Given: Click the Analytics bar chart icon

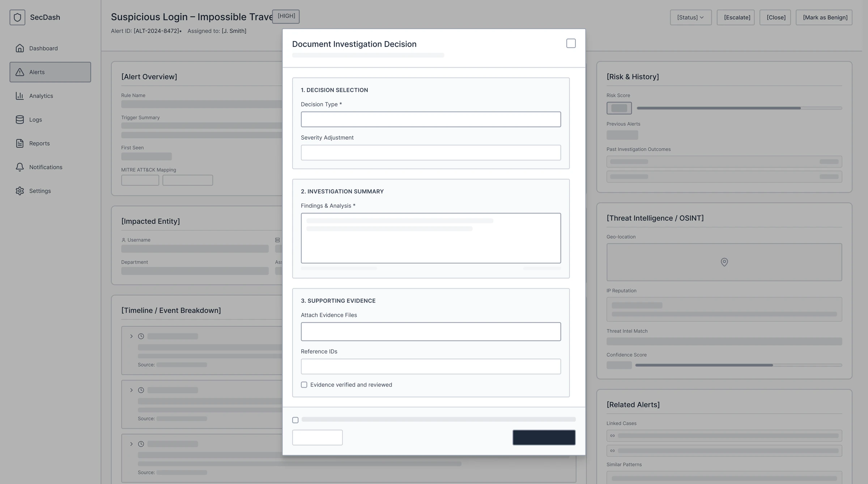Looking at the screenshot, I should click(20, 95).
